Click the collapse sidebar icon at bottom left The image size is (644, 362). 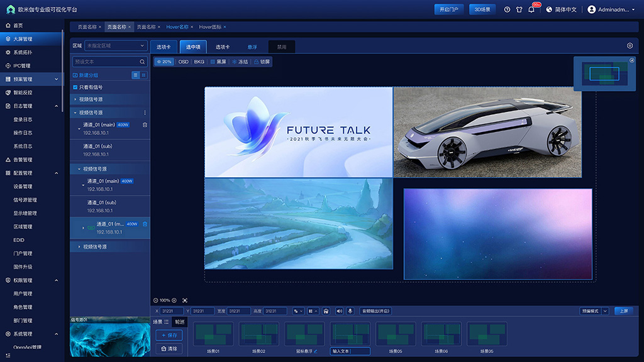click(x=8, y=356)
